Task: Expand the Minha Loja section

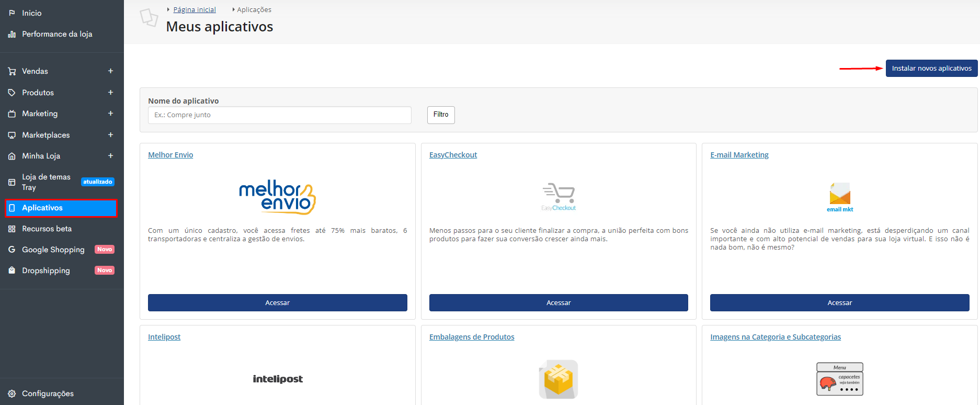Action: pos(110,156)
